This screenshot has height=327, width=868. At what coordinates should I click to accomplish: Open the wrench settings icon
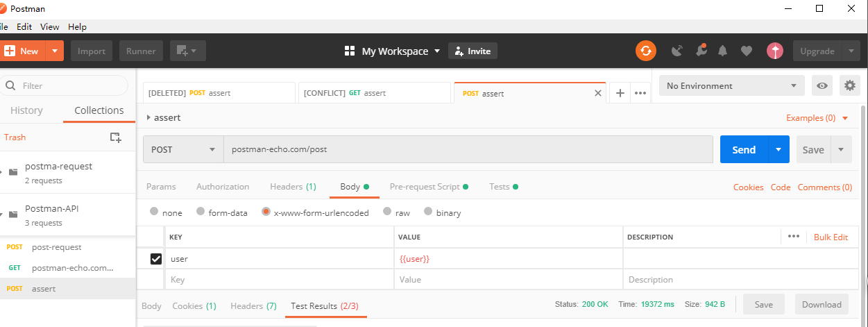click(x=701, y=51)
